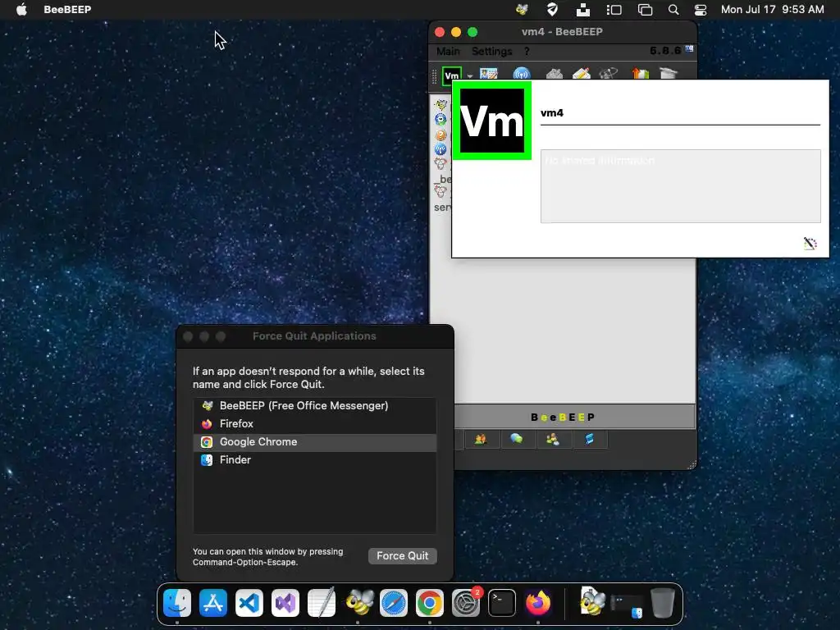Click the date and time in menu bar
This screenshot has width=840, height=630.
click(x=772, y=10)
